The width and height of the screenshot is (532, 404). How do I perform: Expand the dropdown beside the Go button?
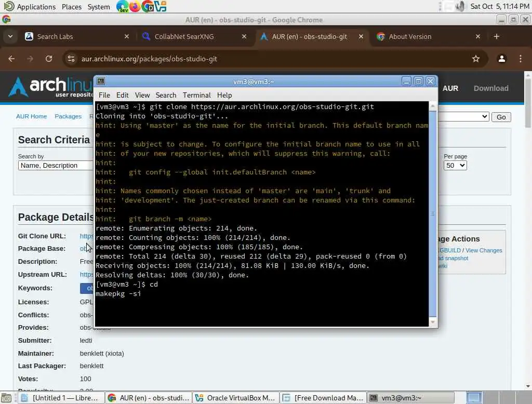(463, 117)
